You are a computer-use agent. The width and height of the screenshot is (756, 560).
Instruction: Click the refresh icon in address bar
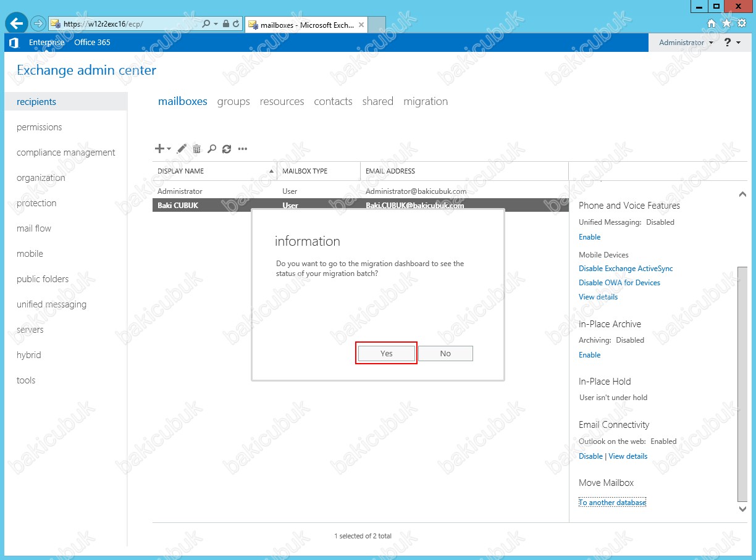click(x=236, y=24)
